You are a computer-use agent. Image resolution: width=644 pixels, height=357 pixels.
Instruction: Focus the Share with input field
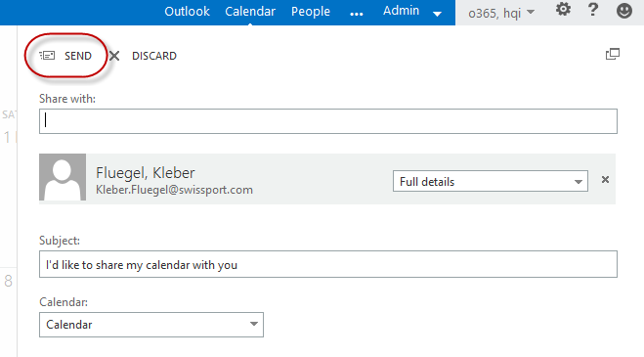click(328, 121)
